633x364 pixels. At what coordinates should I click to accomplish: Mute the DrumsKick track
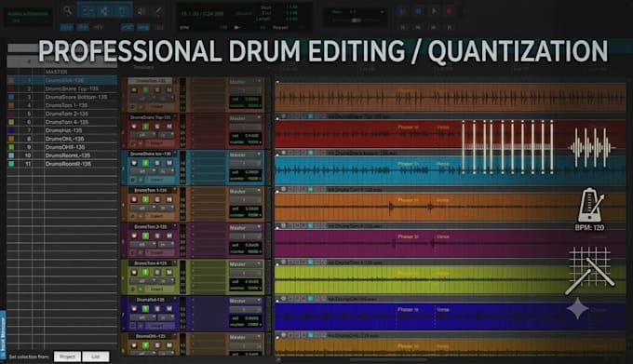tap(169, 89)
